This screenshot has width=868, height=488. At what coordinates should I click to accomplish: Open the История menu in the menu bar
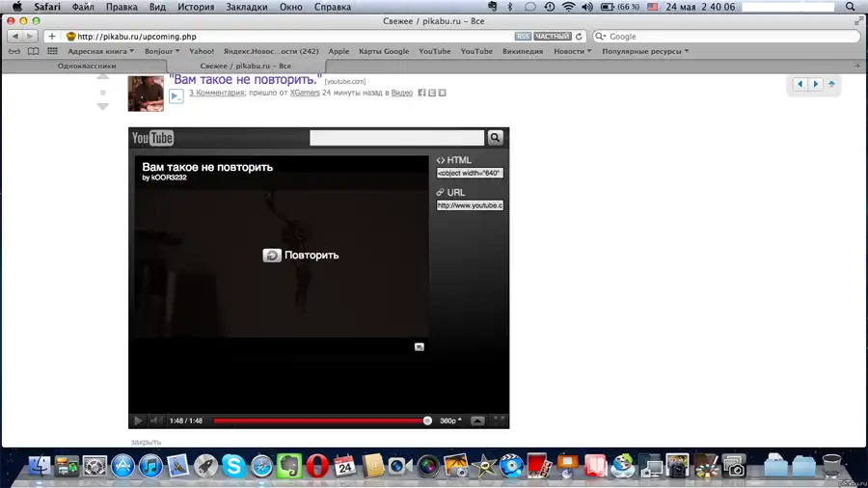[x=196, y=7]
